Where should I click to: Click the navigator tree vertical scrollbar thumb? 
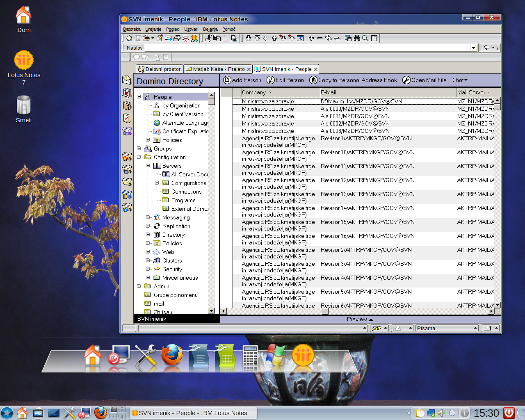(212, 102)
